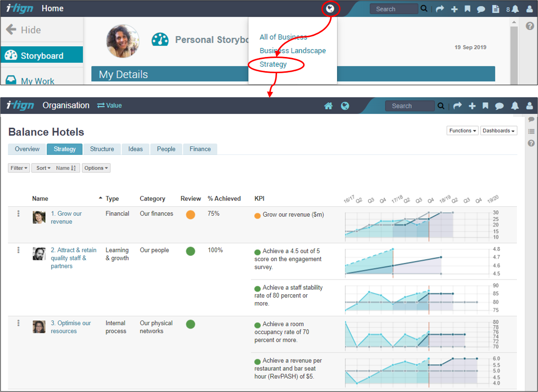Click the i-lign logo in Organisation header
Image resolution: width=538 pixels, height=392 pixels.
20,105
